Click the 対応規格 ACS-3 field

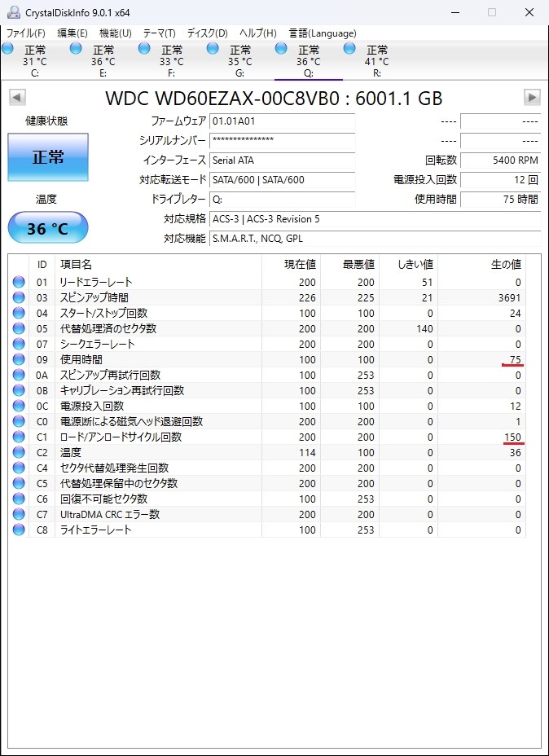click(x=375, y=219)
